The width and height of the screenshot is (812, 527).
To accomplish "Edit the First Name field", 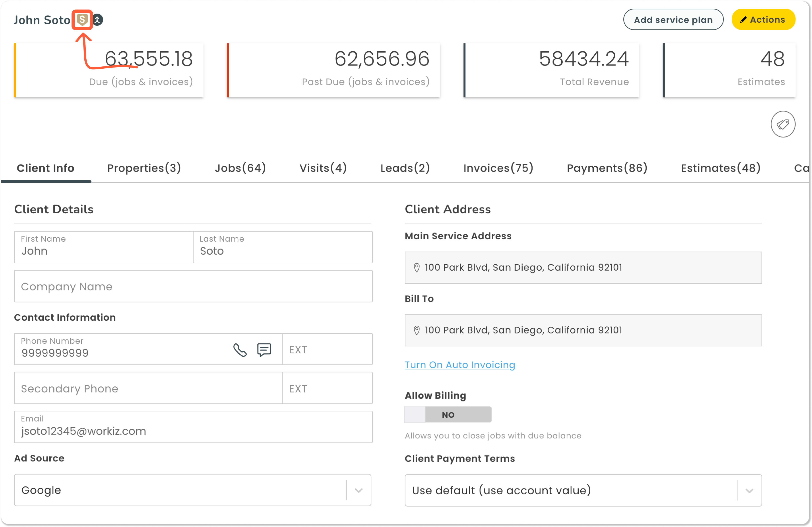I will click(x=104, y=247).
